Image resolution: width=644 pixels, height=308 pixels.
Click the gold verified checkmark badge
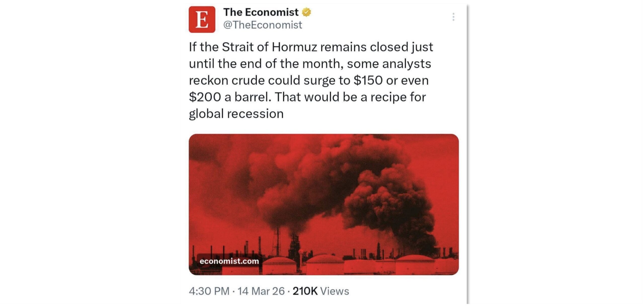point(306,12)
